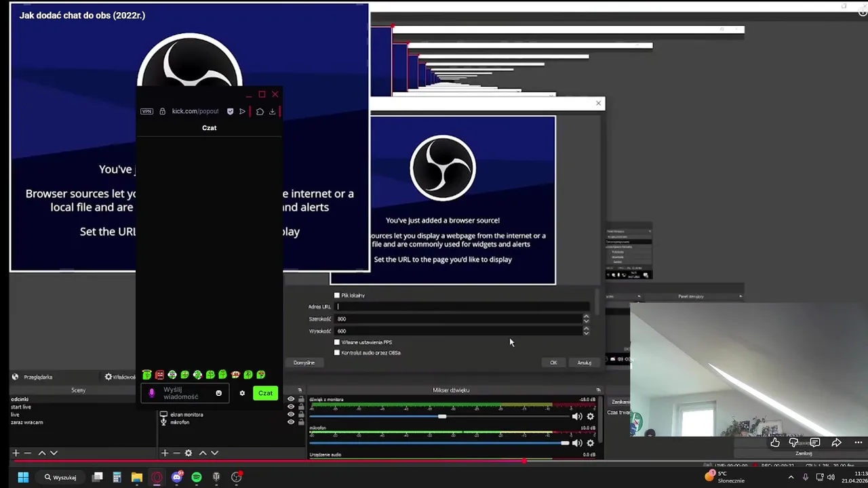Open mikrofon mixer gear settings
The width and height of the screenshot is (868, 488).
click(x=590, y=443)
